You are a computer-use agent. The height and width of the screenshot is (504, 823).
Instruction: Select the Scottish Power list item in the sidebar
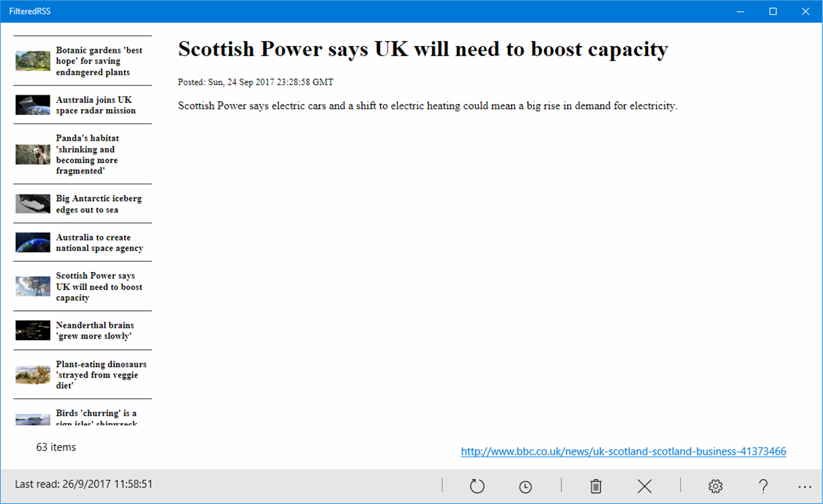[x=83, y=287]
